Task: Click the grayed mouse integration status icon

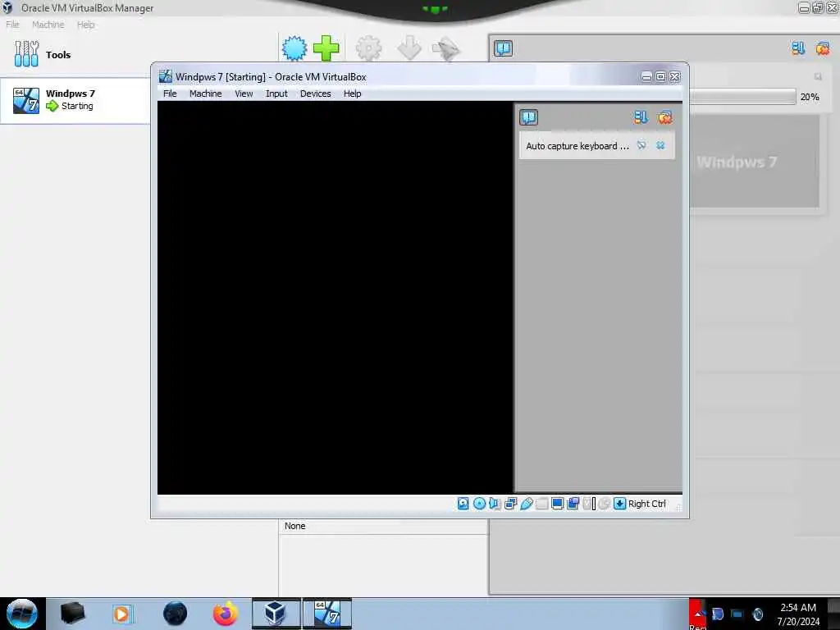Action: [605, 504]
